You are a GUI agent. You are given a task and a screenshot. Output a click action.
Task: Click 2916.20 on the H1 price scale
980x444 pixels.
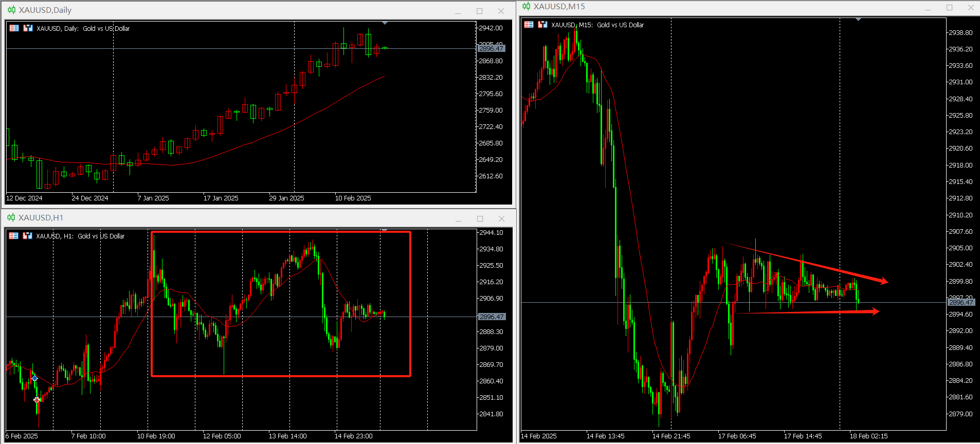tap(491, 282)
